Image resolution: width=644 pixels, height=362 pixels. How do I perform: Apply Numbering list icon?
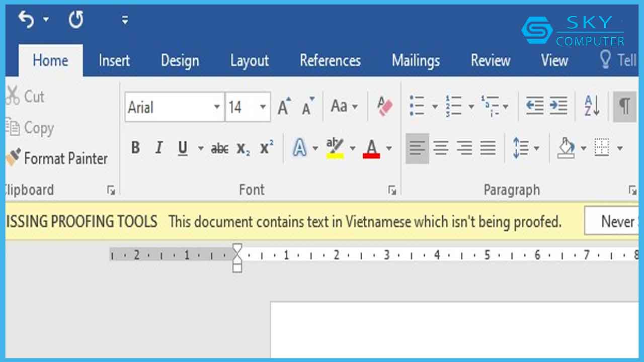[453, 106]
